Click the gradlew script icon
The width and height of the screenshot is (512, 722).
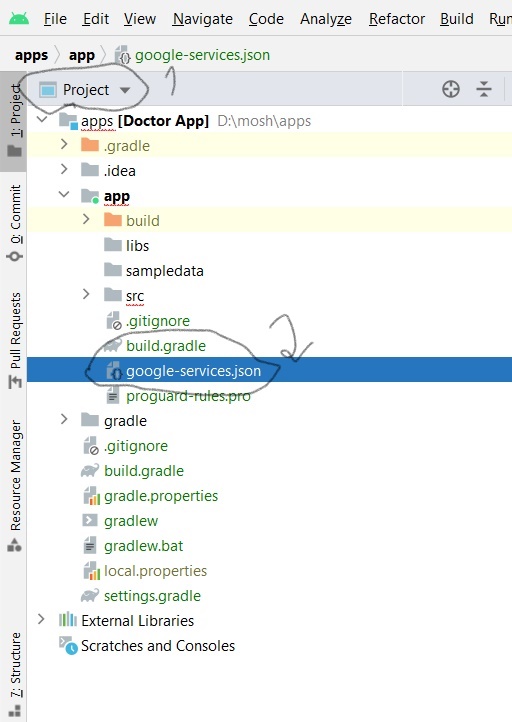pos(89,521)
